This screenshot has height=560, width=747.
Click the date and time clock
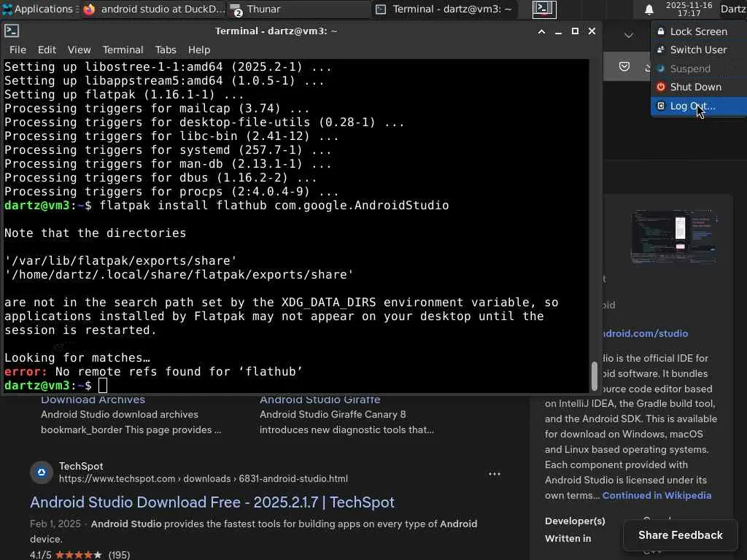[689, 9]
